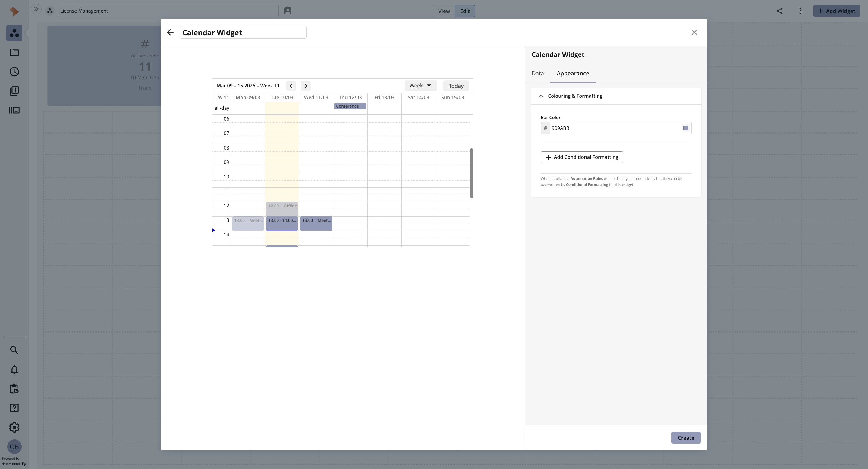Click the Wed 11/03 column header

pos(316,97)
